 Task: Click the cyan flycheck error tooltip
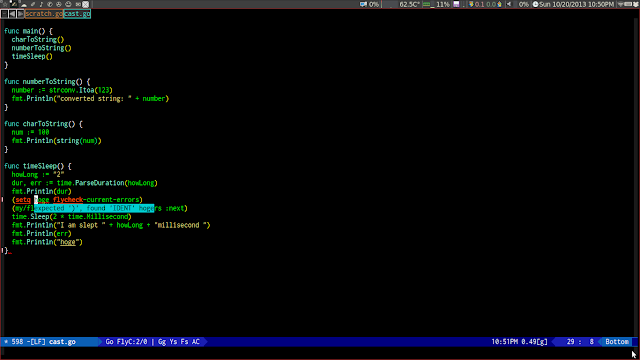(x=94, y=208)
